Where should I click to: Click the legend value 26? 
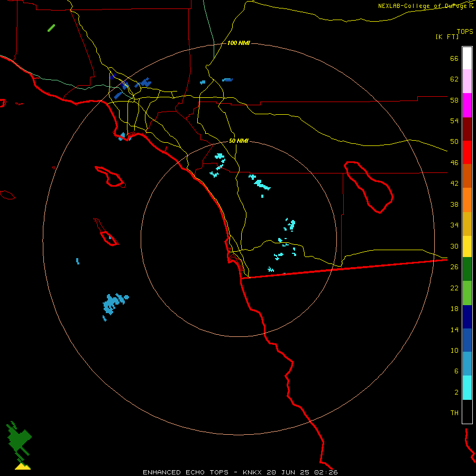pos(454,267)
